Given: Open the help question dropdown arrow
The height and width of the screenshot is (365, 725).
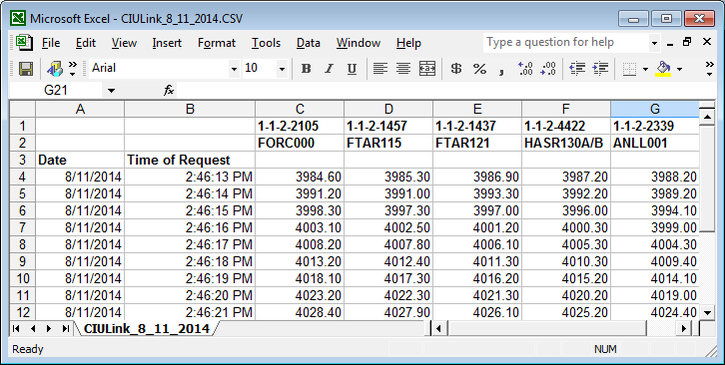Looking at the screenshot, I should (654, 43).
